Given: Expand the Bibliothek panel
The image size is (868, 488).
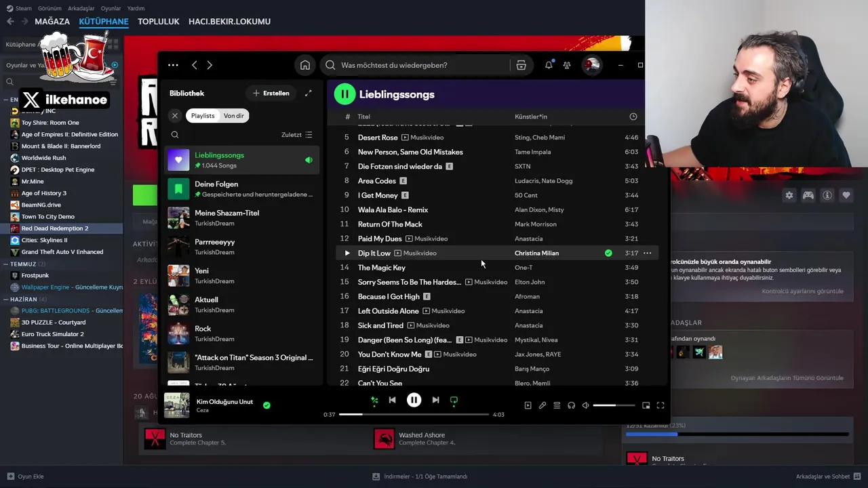Looking at the screenshot, I should pyautogui.click(x=309, y=93).
